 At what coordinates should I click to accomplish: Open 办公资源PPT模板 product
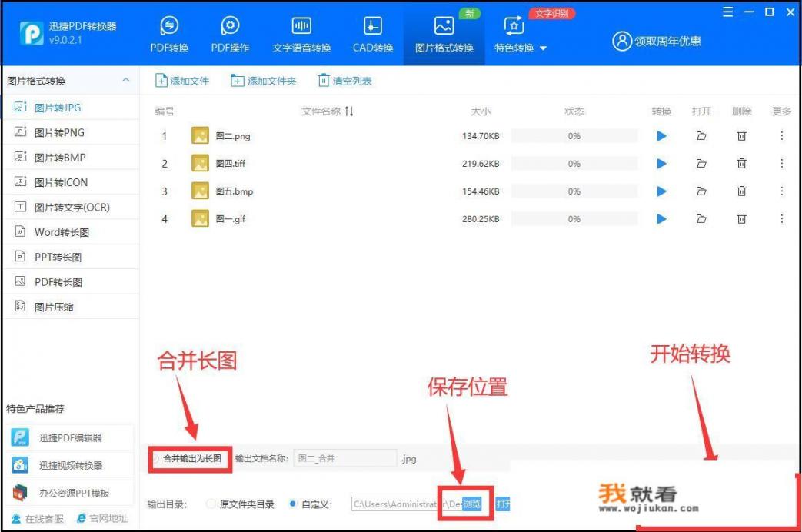[71, 493]
